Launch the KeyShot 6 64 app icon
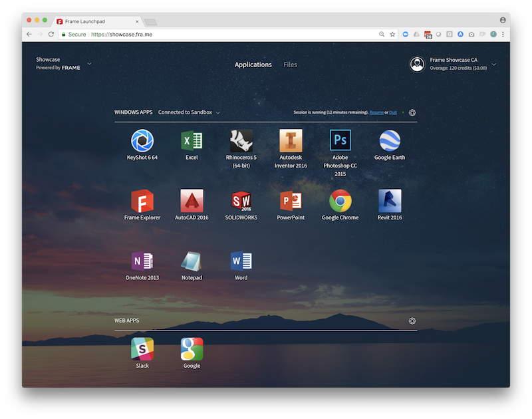The image size is (532, 419). pyautogui.click(x=142, y=140)
